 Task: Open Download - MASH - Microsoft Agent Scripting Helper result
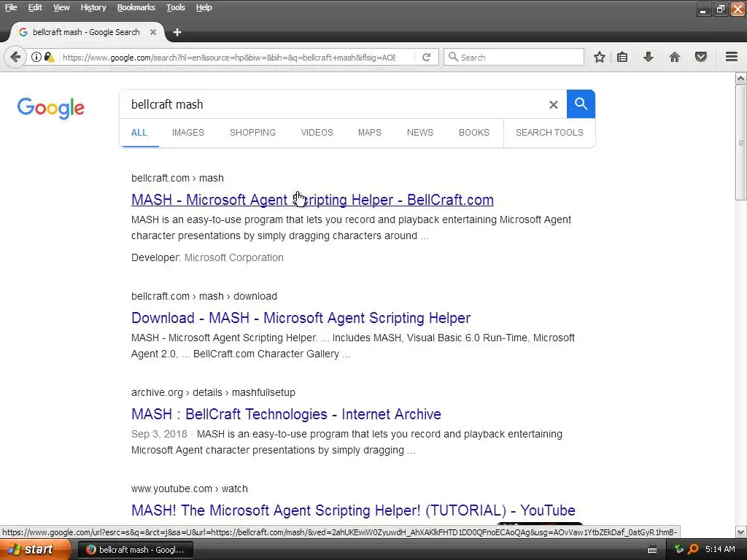pyautogui.click(x=301, y=318)
